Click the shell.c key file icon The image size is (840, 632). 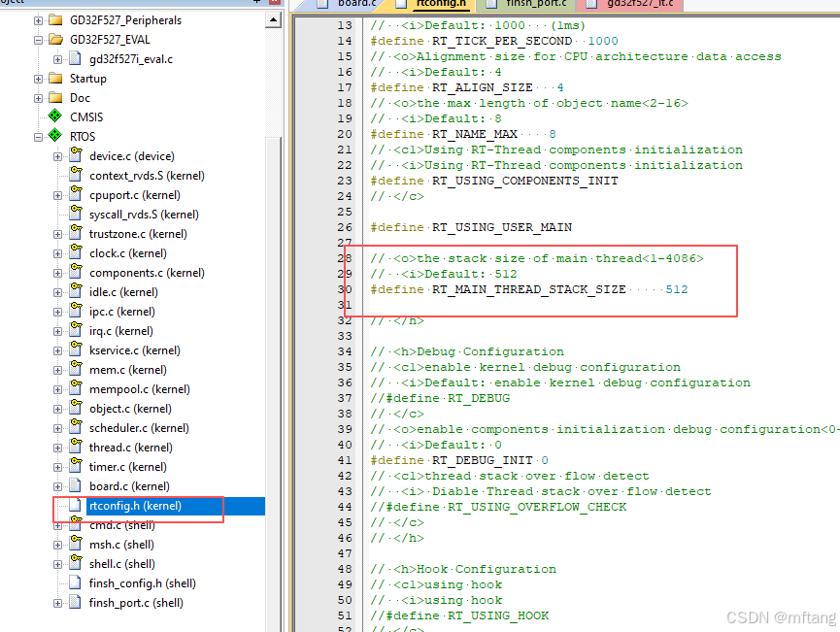(76, 562)
